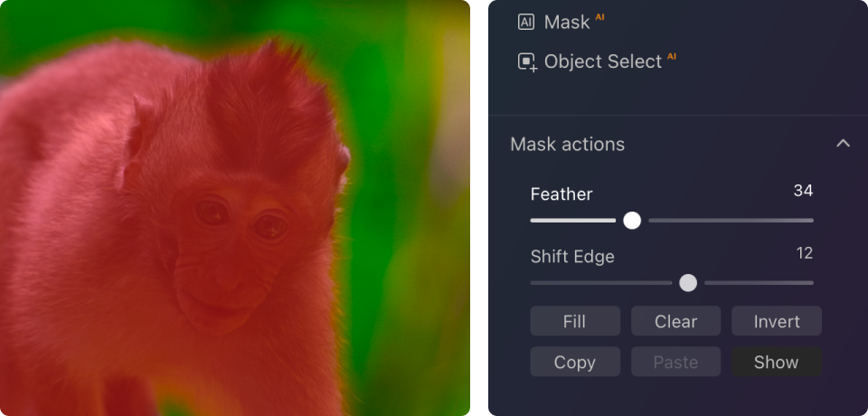Screen dimensions: 868x416
Task: Click the Paste mask button
Action: (x=675, y=362)
